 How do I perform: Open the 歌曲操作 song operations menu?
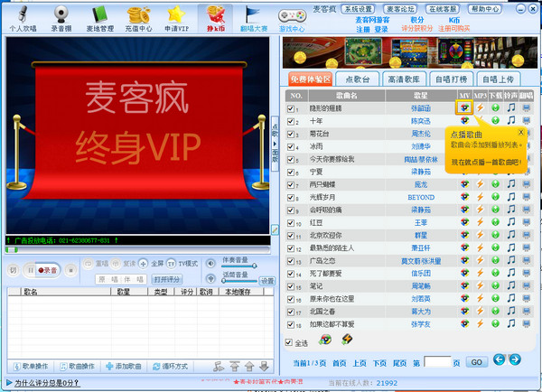click(x=78, y=366)
